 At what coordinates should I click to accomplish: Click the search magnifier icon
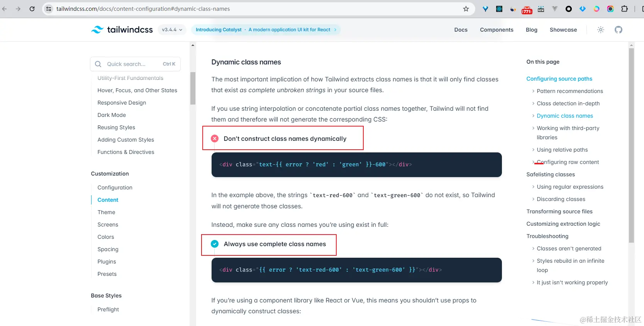coord(98,64)
